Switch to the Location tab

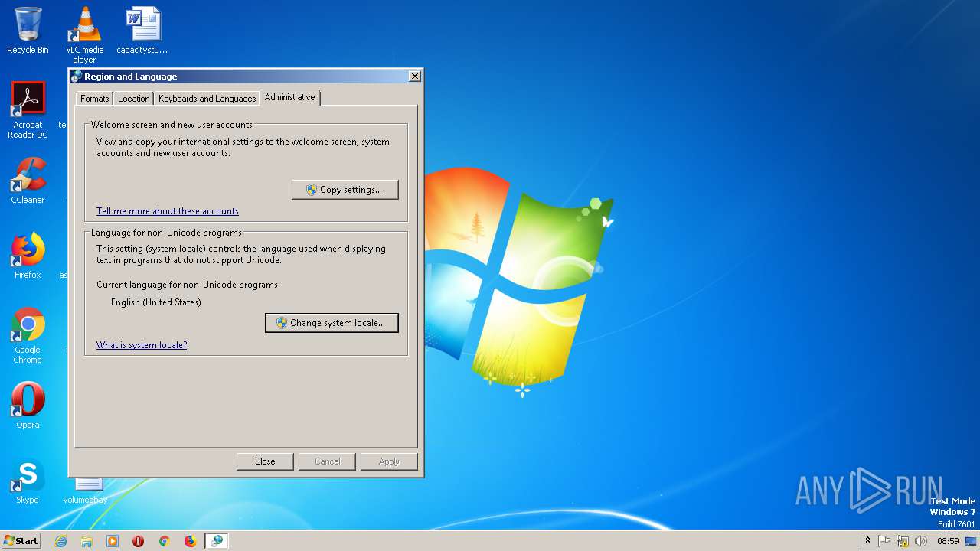tap(134, 99)
